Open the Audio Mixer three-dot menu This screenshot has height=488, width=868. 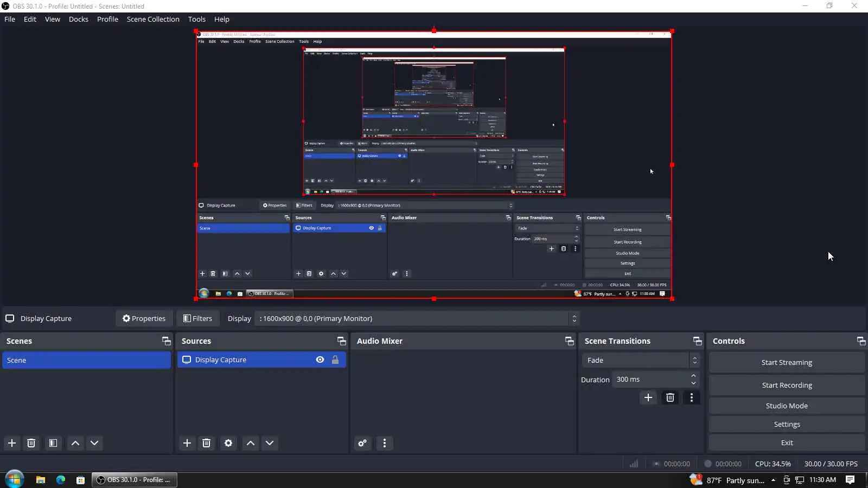tap(385, 443)
